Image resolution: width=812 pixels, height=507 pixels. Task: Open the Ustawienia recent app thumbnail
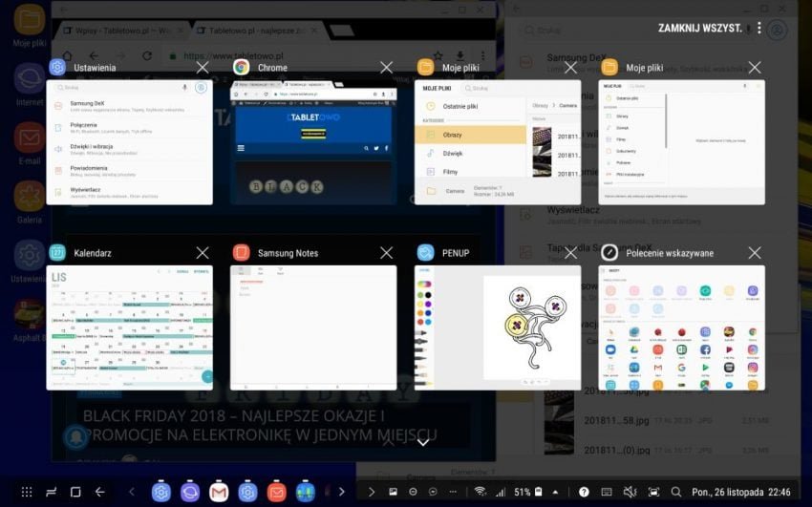(130, 142)
